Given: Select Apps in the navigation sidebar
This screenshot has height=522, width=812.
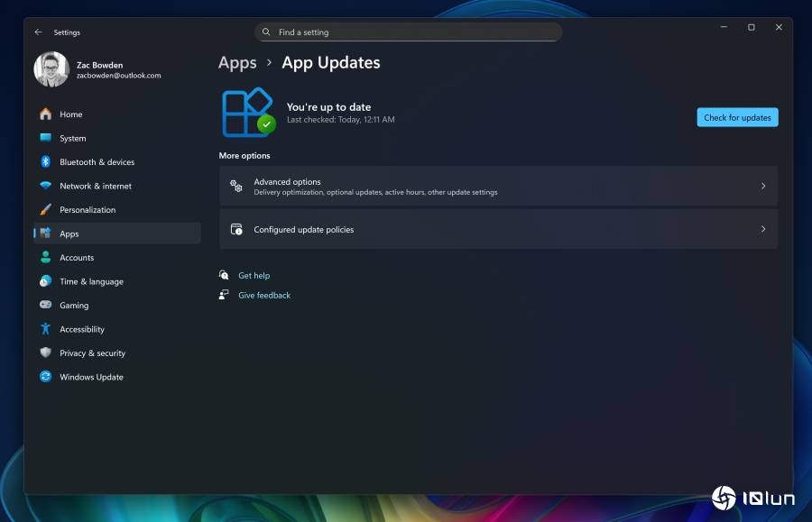Looking at the screenshot, I should click(69, 234).
